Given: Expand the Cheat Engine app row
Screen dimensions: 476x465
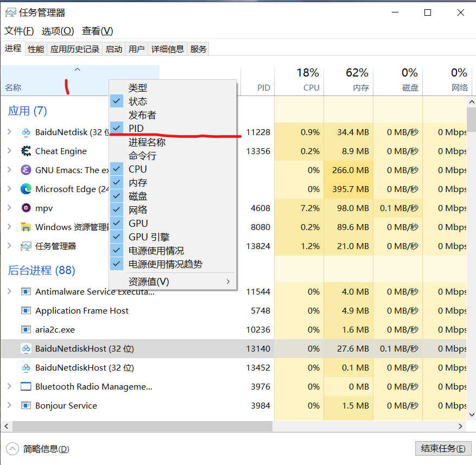Looking at the screenshot, I should pyautogui.click(x=9, y=151).
